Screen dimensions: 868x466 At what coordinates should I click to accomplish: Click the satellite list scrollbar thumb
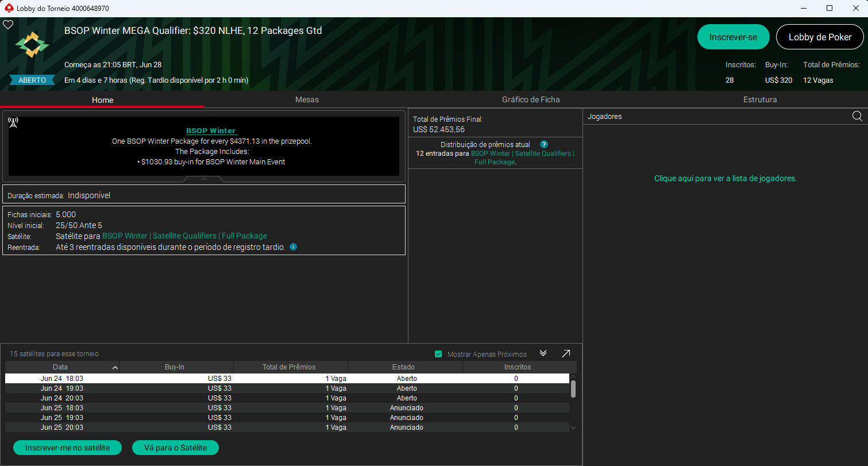573,388
